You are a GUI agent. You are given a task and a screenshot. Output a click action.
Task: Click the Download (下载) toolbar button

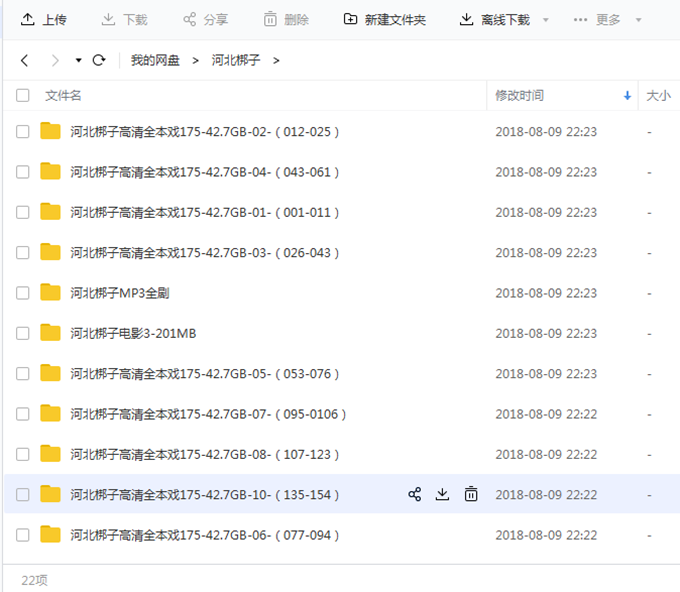point(124,20)
